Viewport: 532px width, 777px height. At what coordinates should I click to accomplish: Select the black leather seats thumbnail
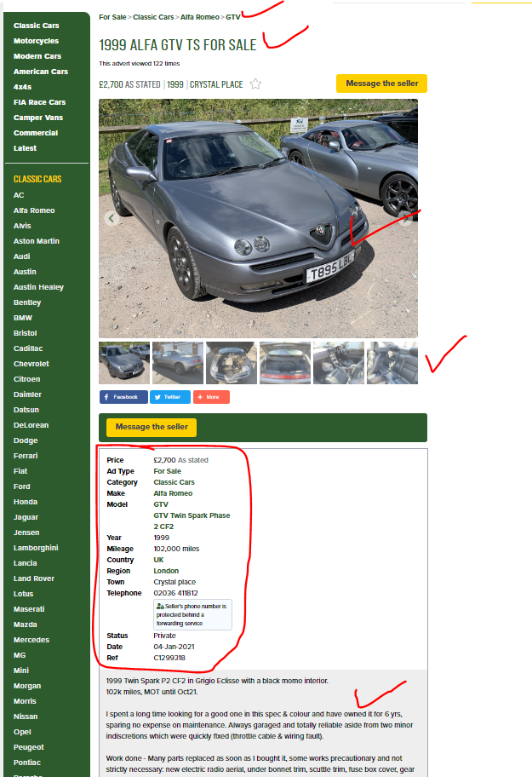(392, 363)
